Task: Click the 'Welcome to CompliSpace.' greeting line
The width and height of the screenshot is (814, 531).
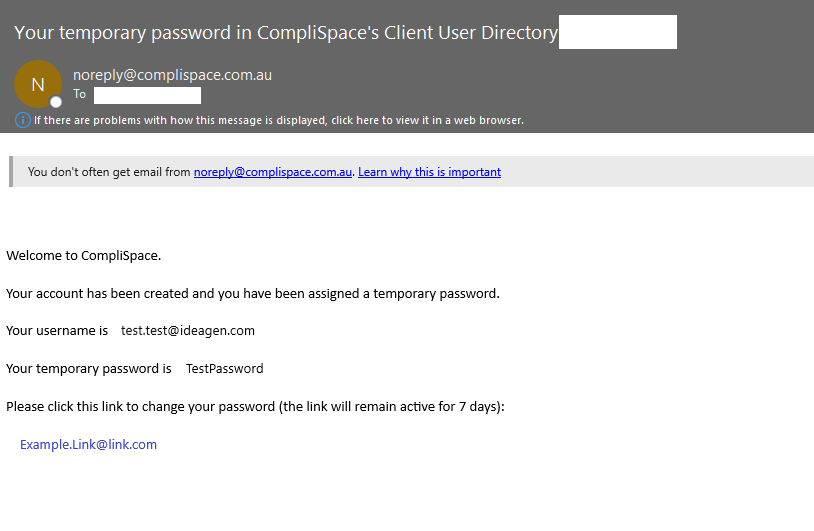Action: (84, 255)
